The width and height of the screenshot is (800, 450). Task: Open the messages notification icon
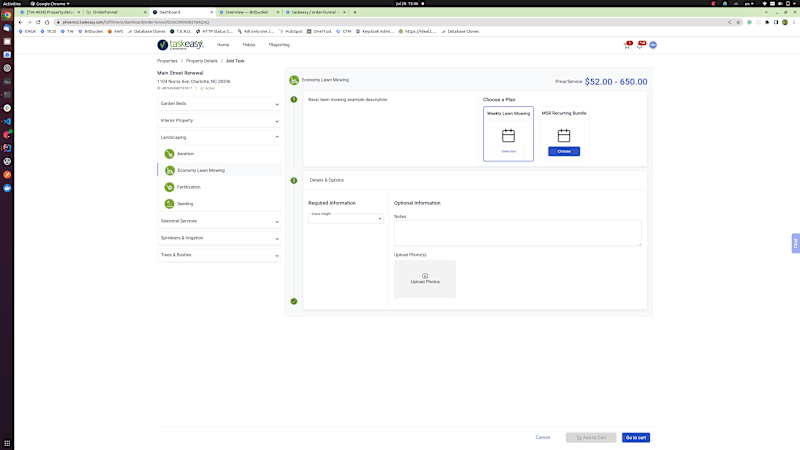tap(640, 45)
